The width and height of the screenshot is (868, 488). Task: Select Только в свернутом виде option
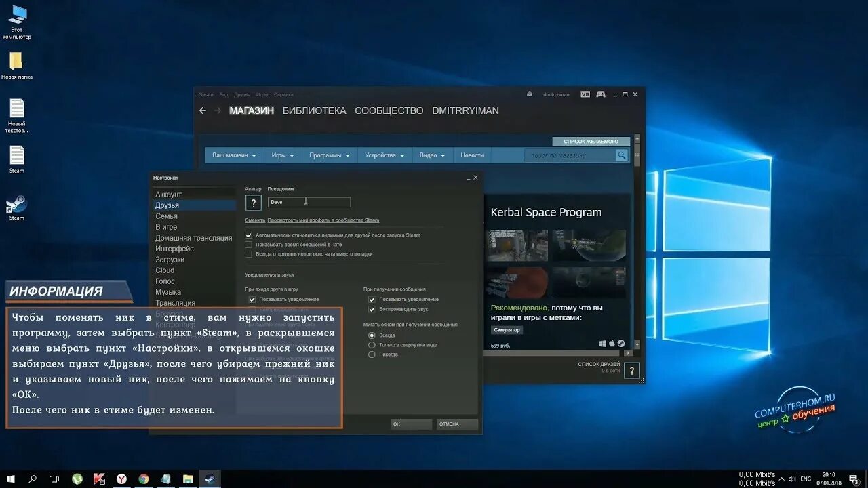tap(372, 345)
